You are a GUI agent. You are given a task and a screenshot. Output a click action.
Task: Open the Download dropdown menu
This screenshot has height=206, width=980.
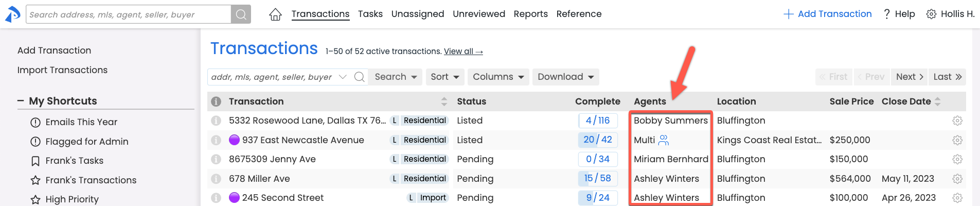(565, 77)
